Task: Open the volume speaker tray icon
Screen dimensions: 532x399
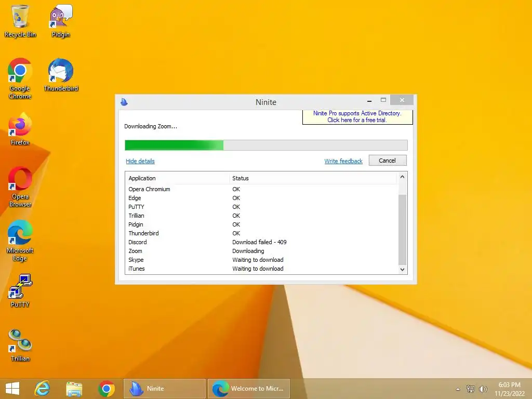Action: pos(483,389)
